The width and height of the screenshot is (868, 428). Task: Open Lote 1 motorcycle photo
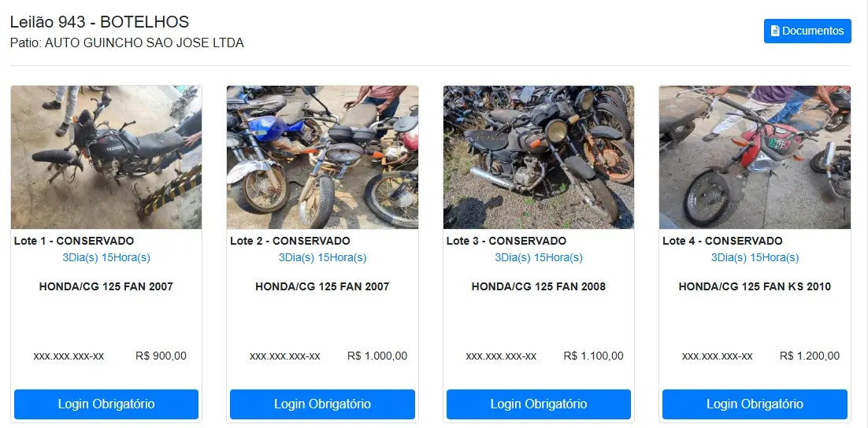pyautogui.click(x=106, y=157)
